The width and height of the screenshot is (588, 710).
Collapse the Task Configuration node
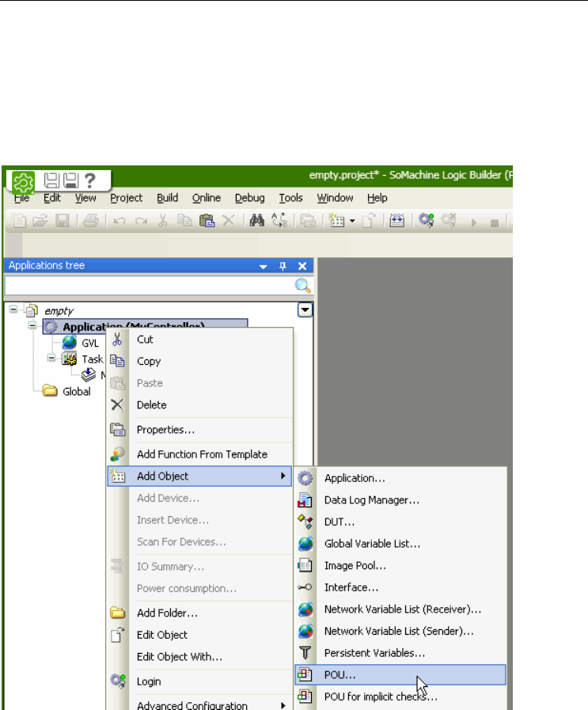point(51,359)
